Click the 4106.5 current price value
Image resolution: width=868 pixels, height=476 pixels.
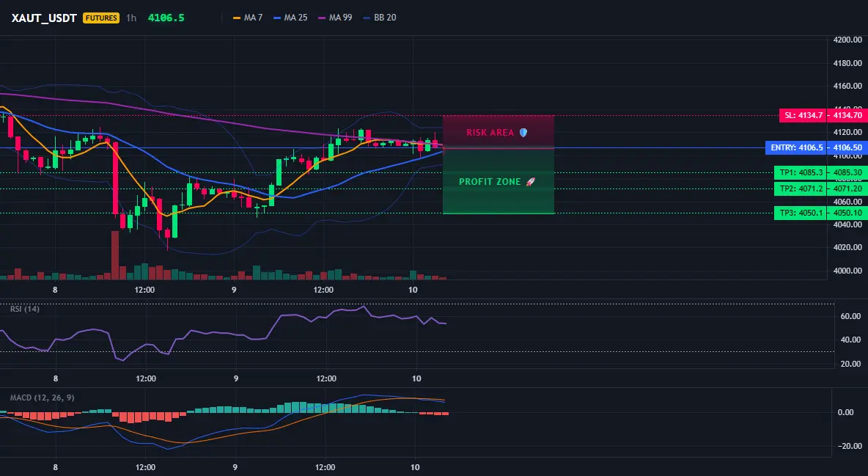point(166,18)
